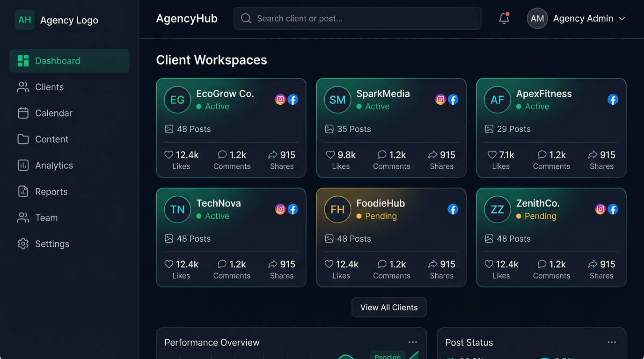Open the Team section via its icon
This screenshot has width=644, height=359.
pyautogui.click(x=23, y=217)
